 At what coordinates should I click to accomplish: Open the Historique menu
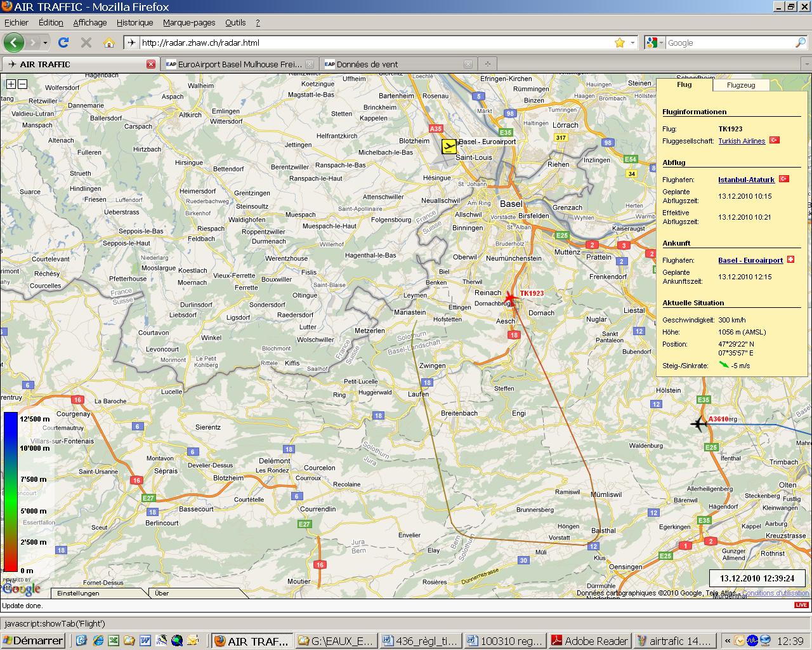[135, 22]
